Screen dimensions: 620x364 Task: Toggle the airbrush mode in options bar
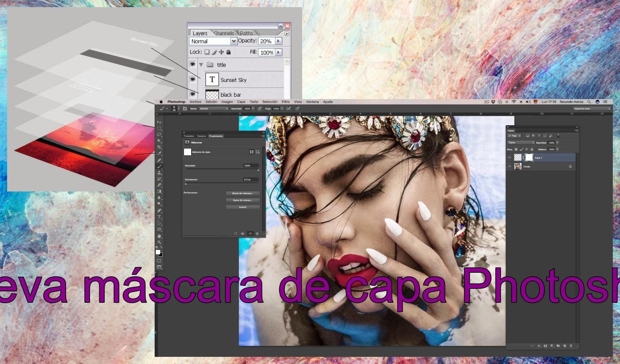click(289, 108)
